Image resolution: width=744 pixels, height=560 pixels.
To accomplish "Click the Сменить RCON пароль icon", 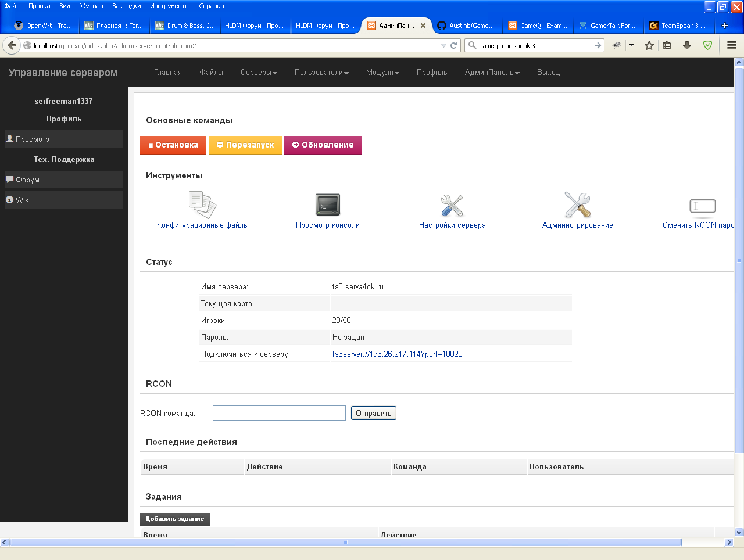I will pos(702,206).
